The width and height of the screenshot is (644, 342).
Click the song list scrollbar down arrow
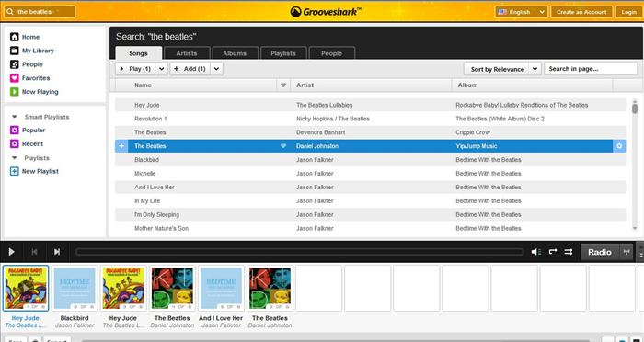635,228
